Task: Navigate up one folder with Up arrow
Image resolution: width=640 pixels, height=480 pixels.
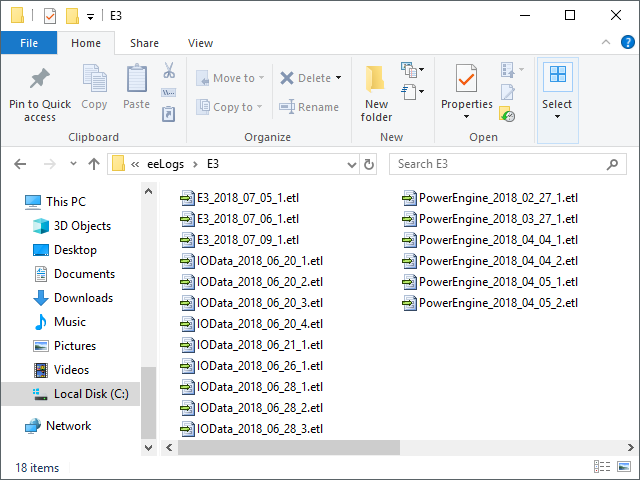Action: tap(94, 164)
